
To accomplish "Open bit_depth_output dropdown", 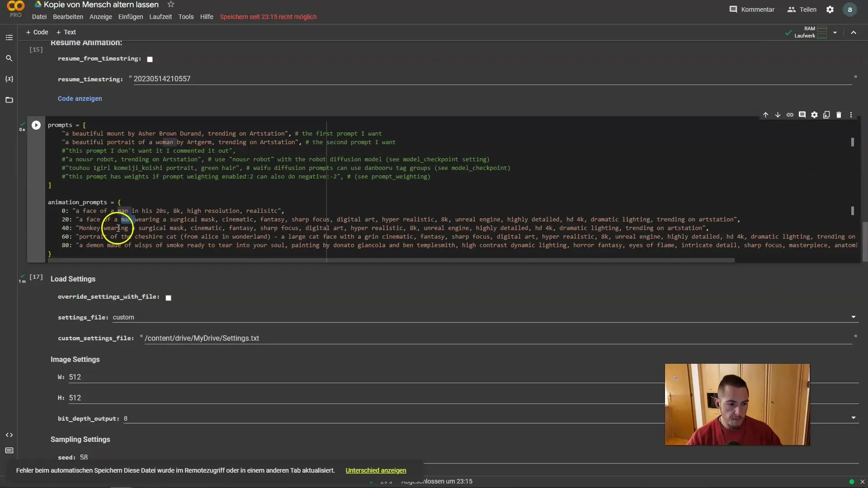I will tap(854, 418).
